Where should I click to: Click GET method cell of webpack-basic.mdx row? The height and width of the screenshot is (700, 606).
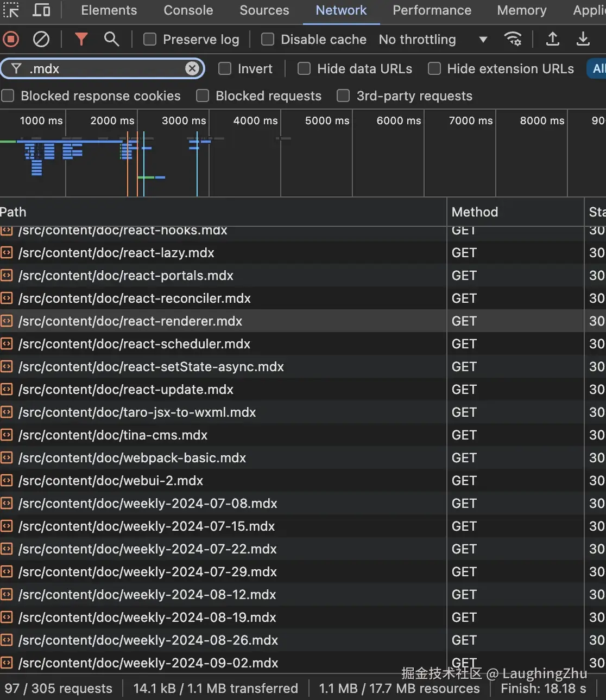point(515,458)
